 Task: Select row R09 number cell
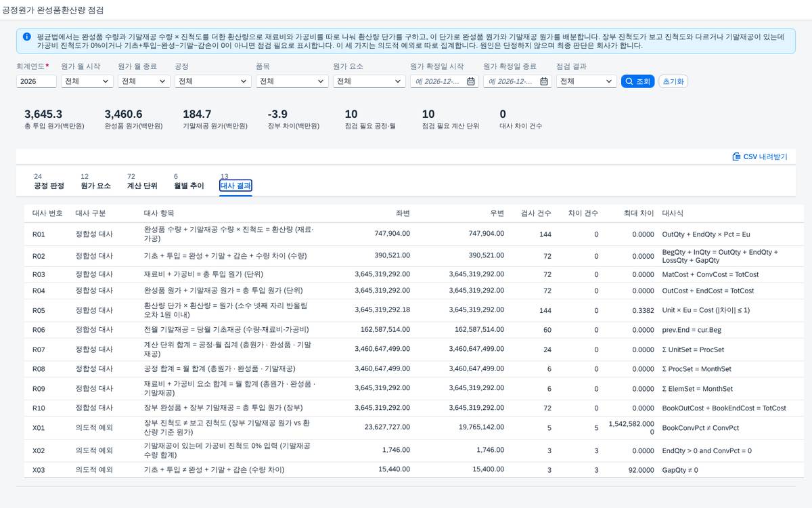pos(39,389)
